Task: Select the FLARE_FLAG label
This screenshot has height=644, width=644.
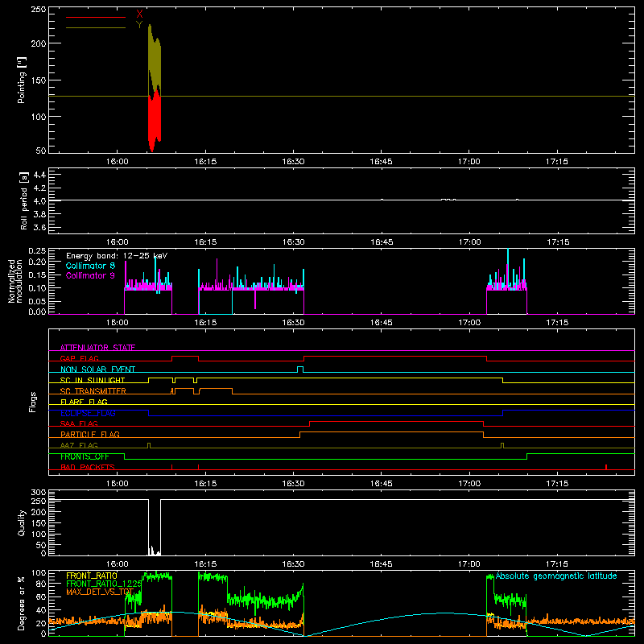Action: point(84,402)
